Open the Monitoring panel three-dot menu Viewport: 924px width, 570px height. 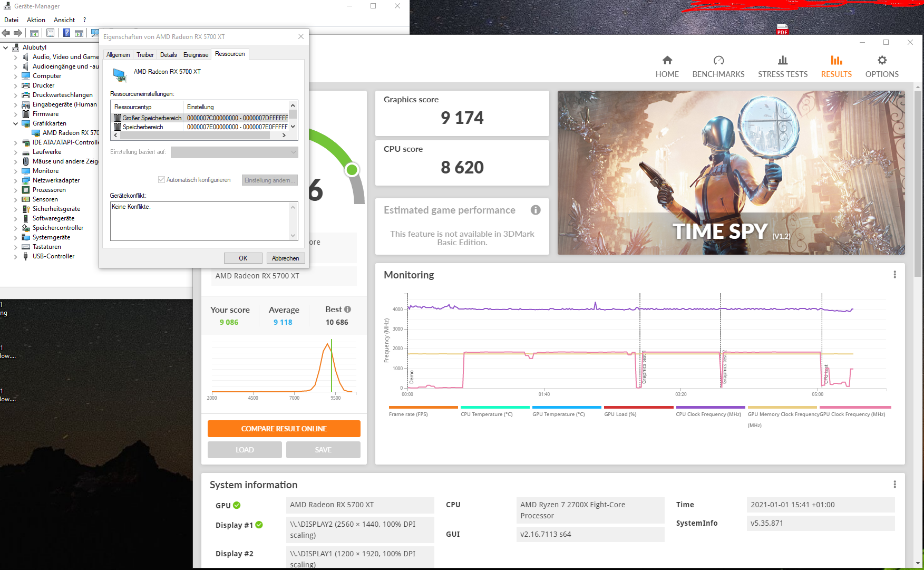pyautogui.click(x=894, y=275)
